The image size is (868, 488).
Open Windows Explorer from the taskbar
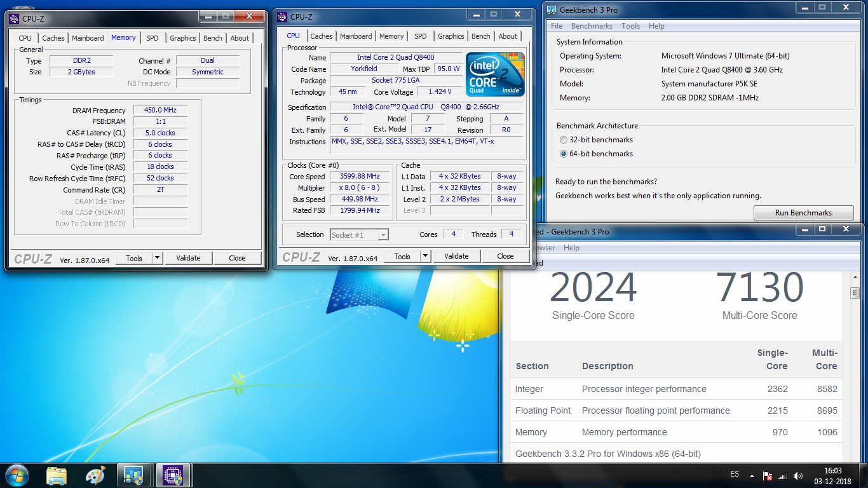[x=57, y=475]
